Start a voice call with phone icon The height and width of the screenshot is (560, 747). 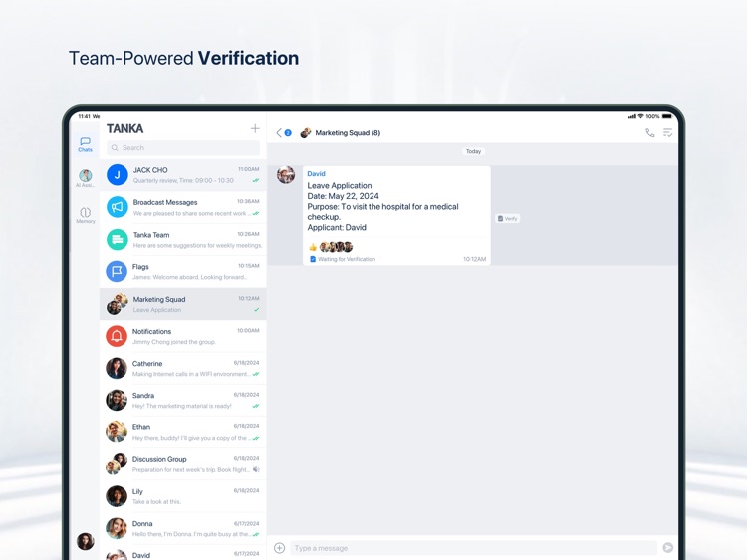click(649, 132)
